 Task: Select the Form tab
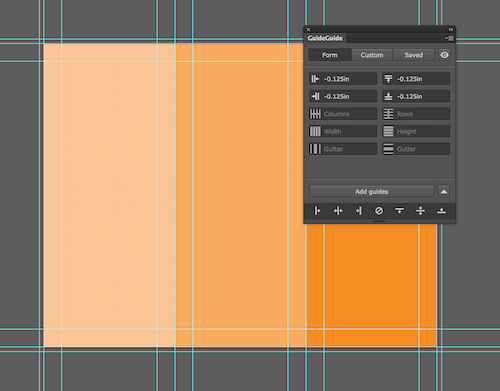click(330, 55)
